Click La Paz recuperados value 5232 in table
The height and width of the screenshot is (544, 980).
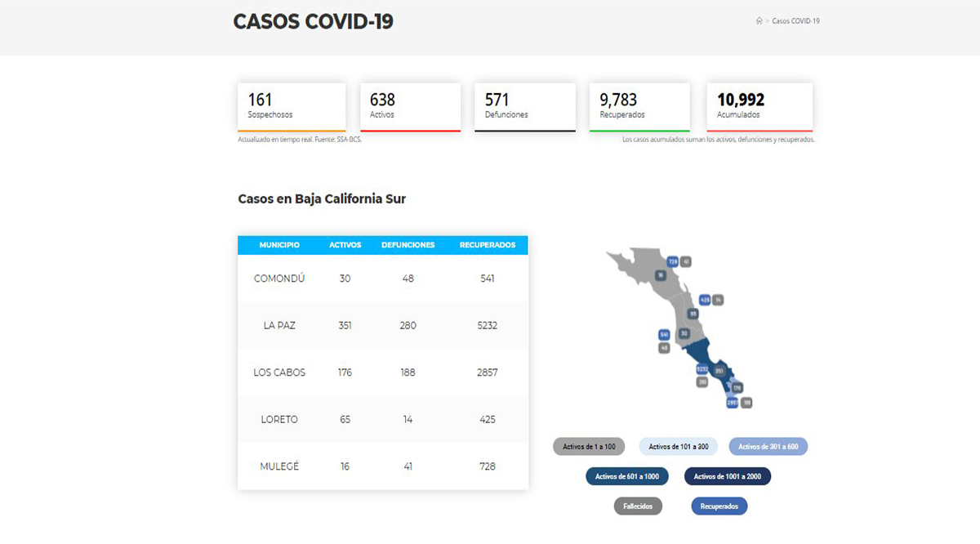tap(488, 325)
